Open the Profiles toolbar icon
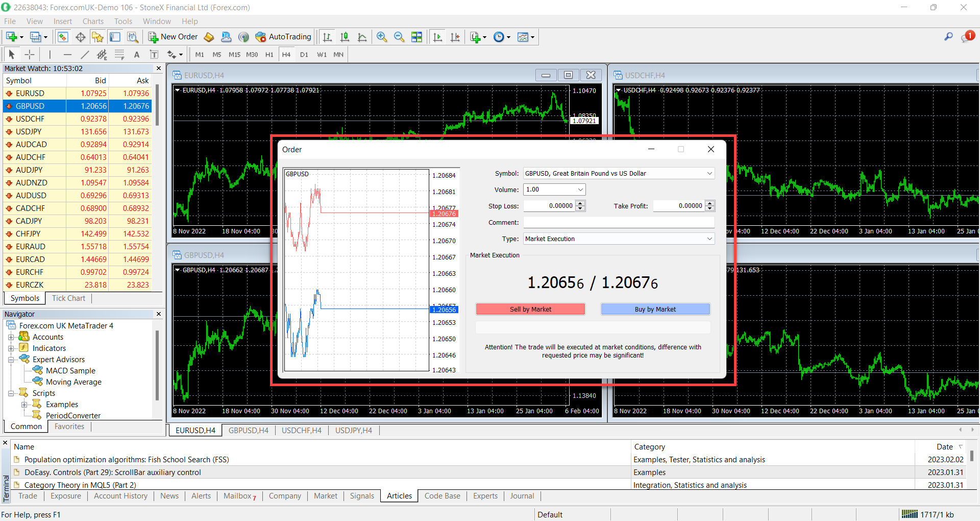The image size is (980, 521). (36, 37)
